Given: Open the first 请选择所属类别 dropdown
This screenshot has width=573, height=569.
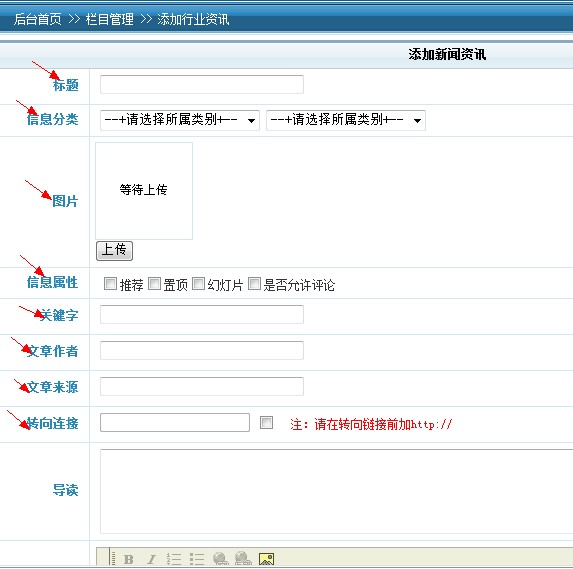Looking at the screenshot, I should coord(180,120).
